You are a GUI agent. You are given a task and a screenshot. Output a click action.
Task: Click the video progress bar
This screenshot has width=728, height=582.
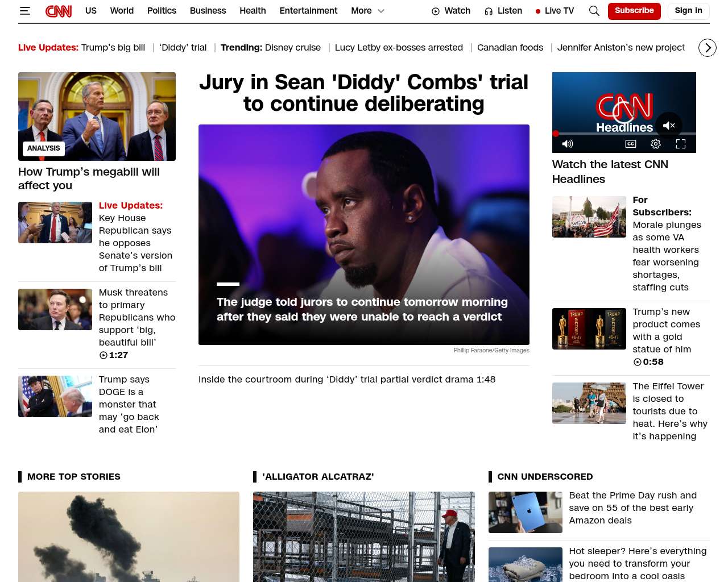tap(624, 134)
